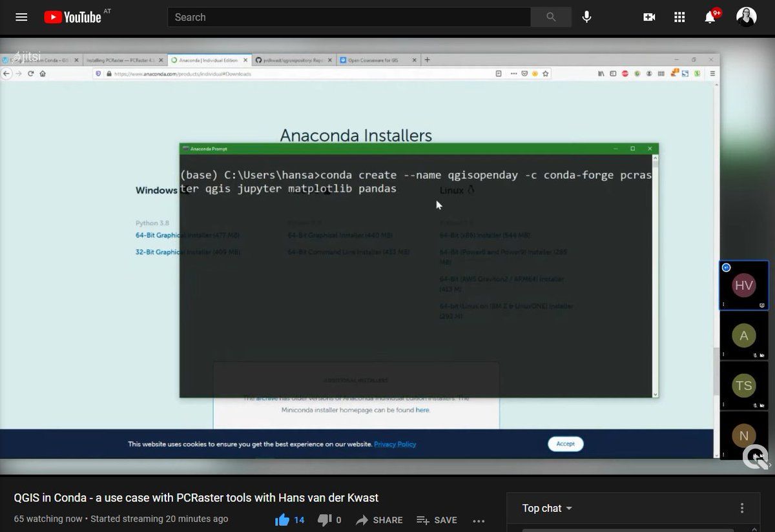Click the YouTube logo to go home

tap(72, 17)
